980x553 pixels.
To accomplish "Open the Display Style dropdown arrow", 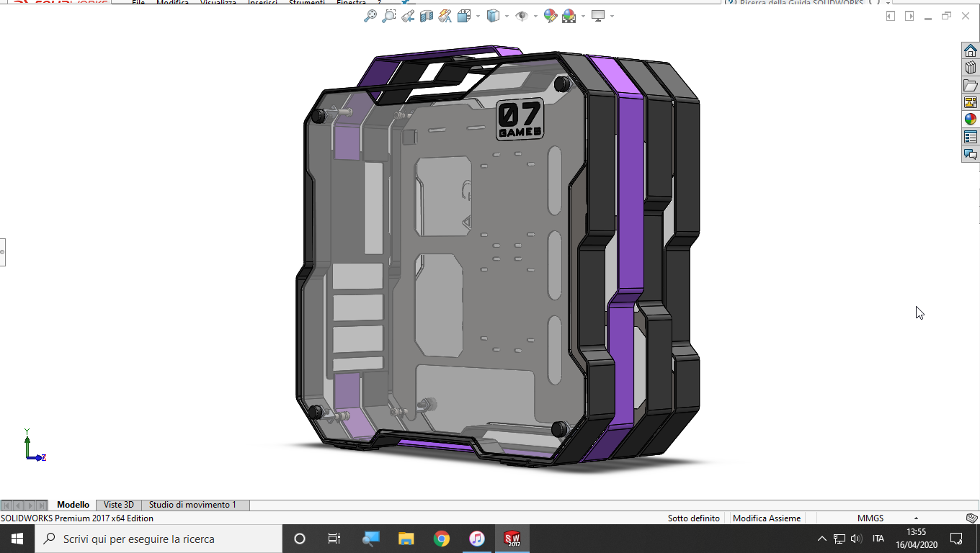I will [x=507, y=16].
